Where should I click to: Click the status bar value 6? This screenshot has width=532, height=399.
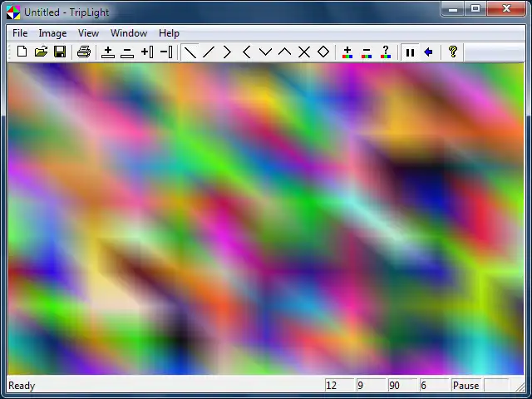(x=434, y=386)
